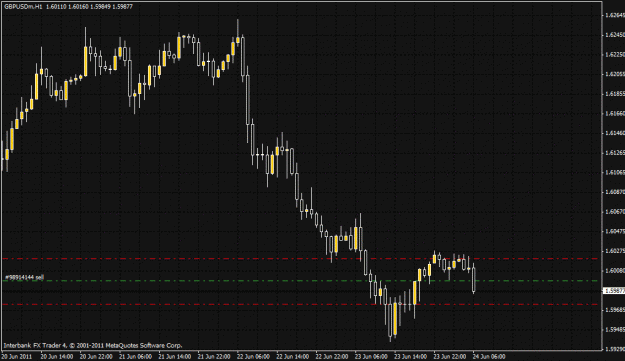
Task: Click the 20 Jun 2011 date label
Action: 17,356
